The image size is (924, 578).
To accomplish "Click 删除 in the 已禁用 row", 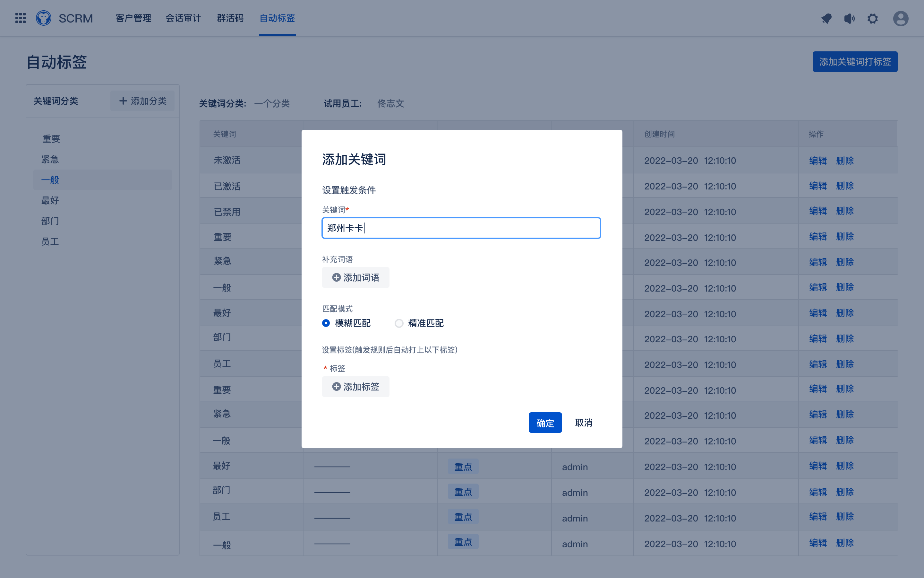I will tap(844, 211).
